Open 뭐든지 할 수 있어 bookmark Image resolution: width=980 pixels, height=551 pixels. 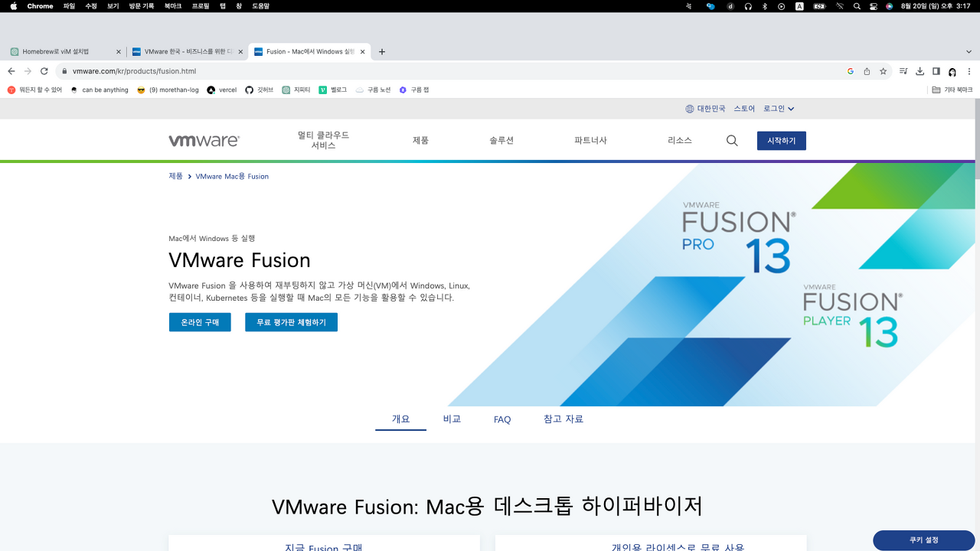(34, 90)
